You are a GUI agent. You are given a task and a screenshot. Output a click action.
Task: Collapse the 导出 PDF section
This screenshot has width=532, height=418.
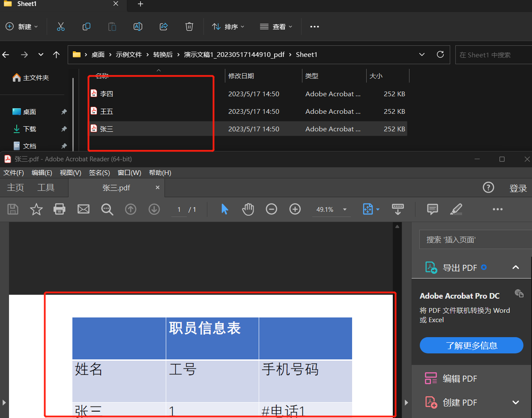click(x=516, y=267)
